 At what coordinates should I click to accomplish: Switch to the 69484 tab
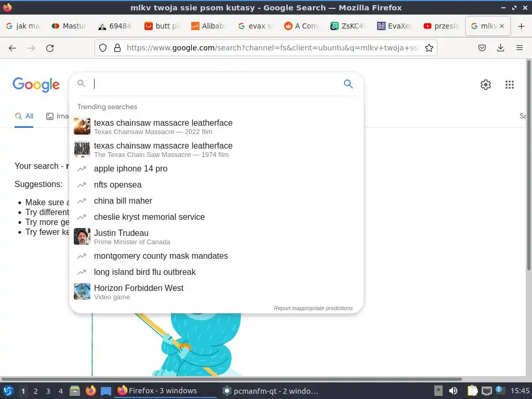pos(115,26)
